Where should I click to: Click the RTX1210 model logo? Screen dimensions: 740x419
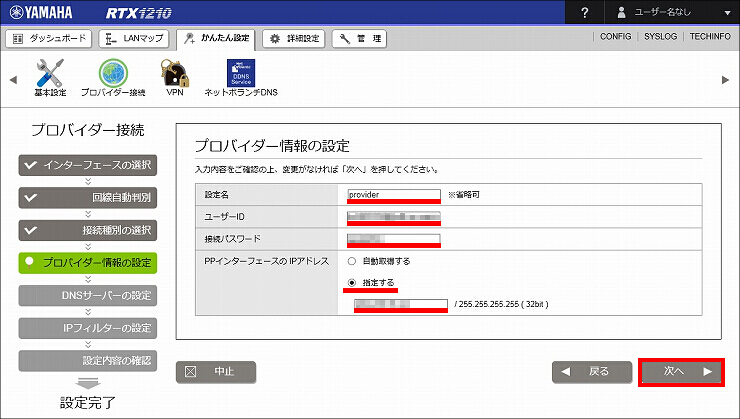pos(139,13)
